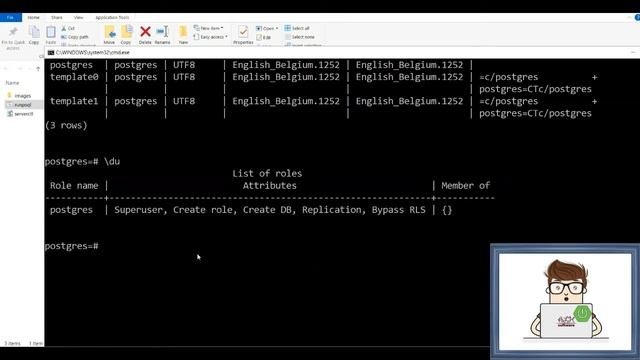The image size is (640, 360).
Task: Click the \du command text
Action: (x=112, y=162)
